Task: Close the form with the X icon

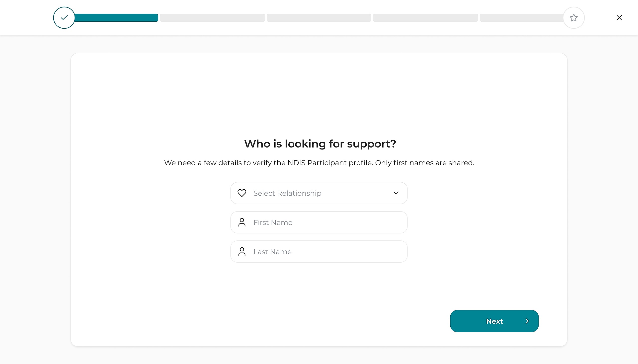Action: coord(619,18)
